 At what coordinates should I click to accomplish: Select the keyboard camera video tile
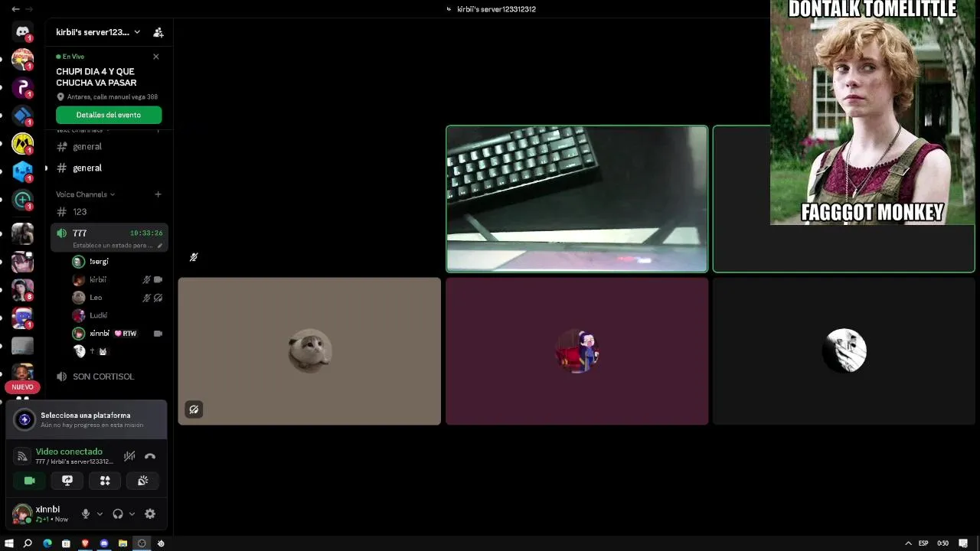pos(577,199)
